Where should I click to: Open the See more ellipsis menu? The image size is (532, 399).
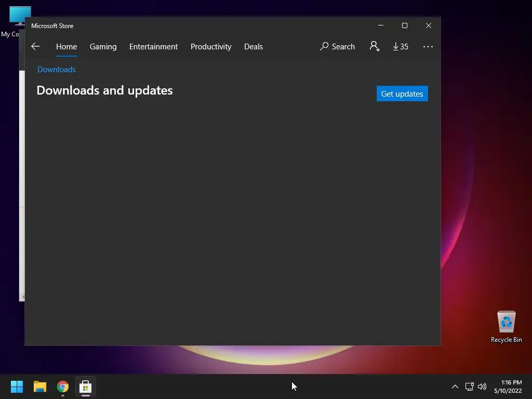(x=428, y=46)
